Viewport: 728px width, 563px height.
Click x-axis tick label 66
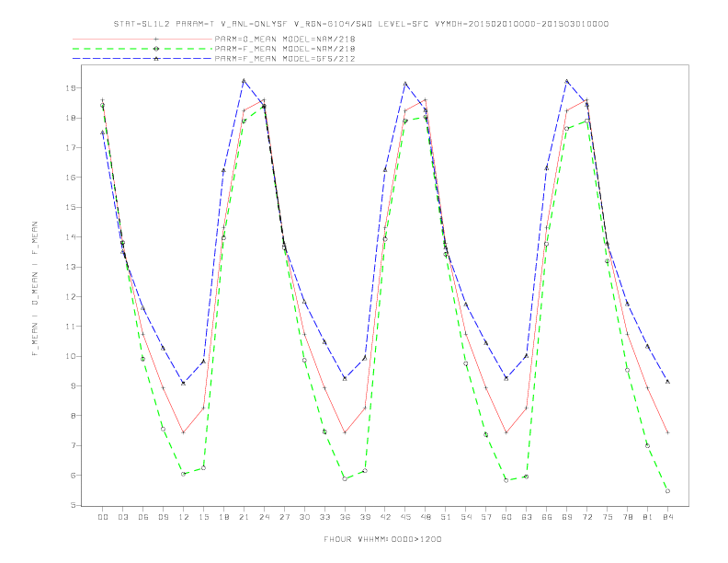(547, 517)
